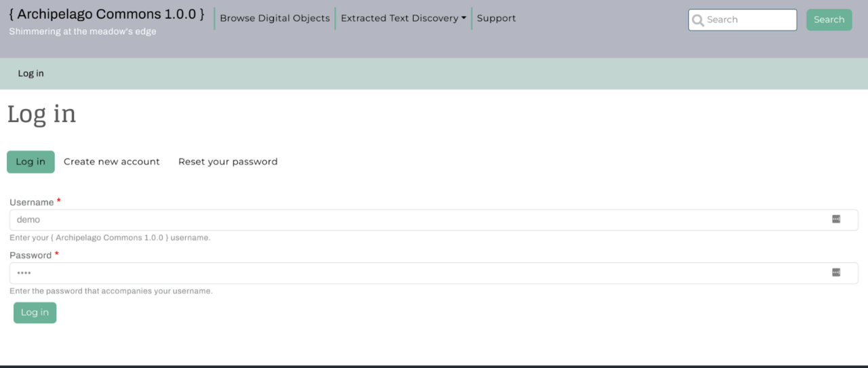Select the green Log in tab

click(31, 162)
